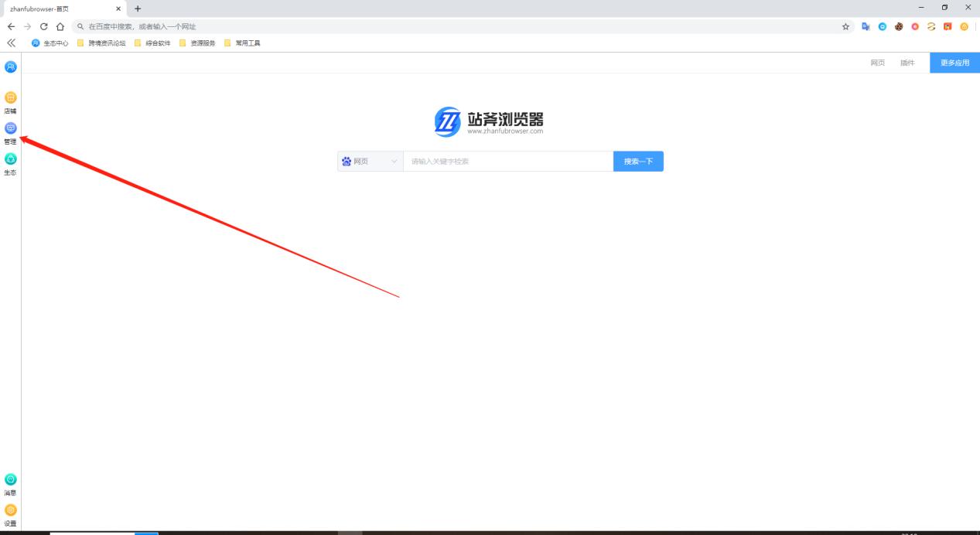The width and height of the screenshot is (980, 535).
Task: Switch to the 插件 plugins tab
Action: point(907,63)
